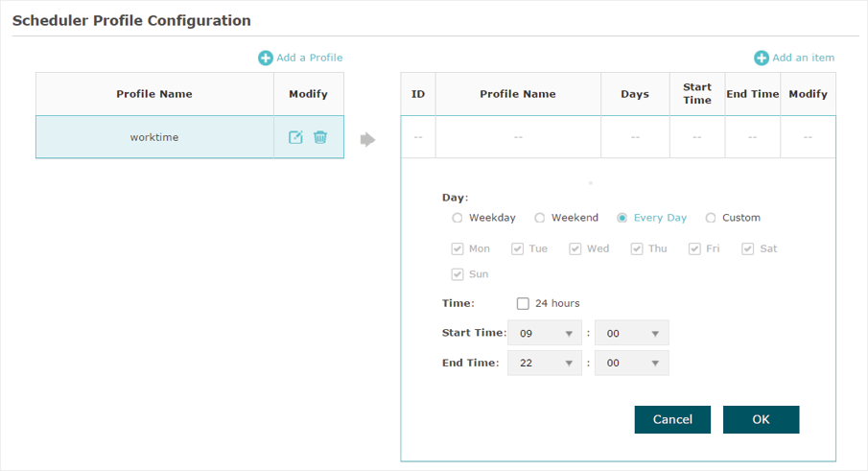Click the plus icon beside Add a Profile
Screen dimensions: 868x471
pyautogui.click(x=266, y=58)
